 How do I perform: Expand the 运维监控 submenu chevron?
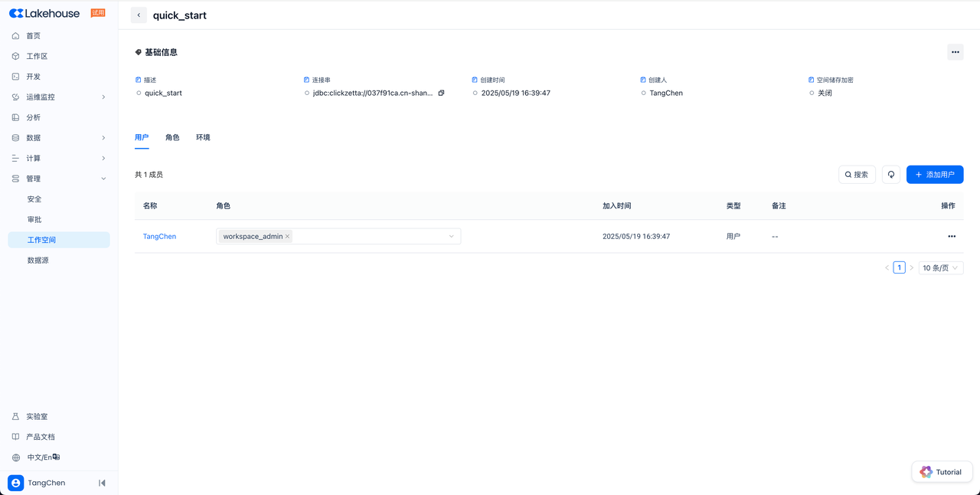pos(103,97)
